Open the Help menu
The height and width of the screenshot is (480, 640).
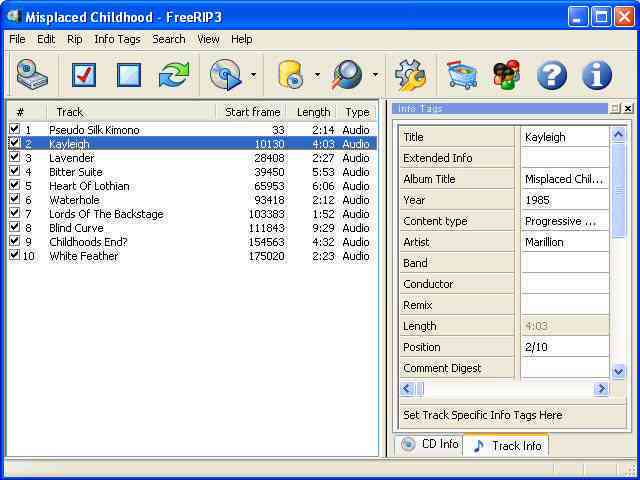242,39
